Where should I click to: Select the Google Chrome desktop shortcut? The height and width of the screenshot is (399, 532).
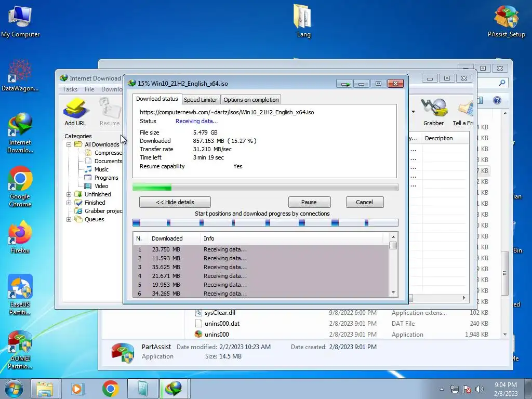20,187
